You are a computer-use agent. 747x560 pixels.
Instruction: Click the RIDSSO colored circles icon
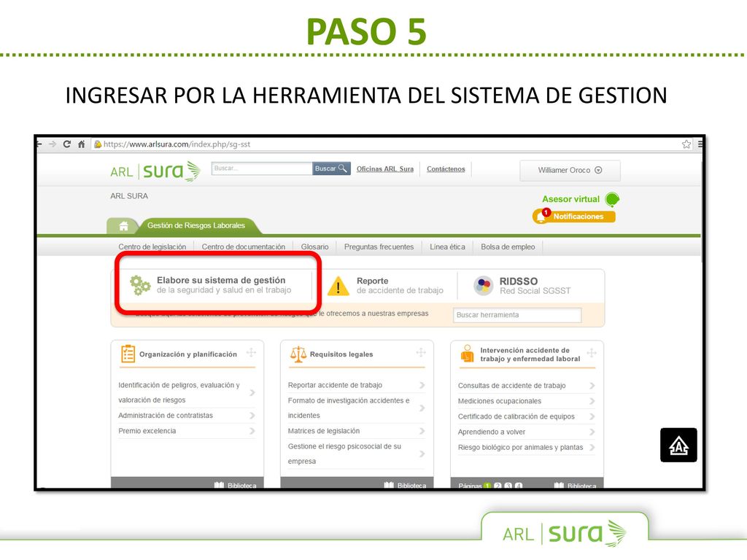point(484,286)
